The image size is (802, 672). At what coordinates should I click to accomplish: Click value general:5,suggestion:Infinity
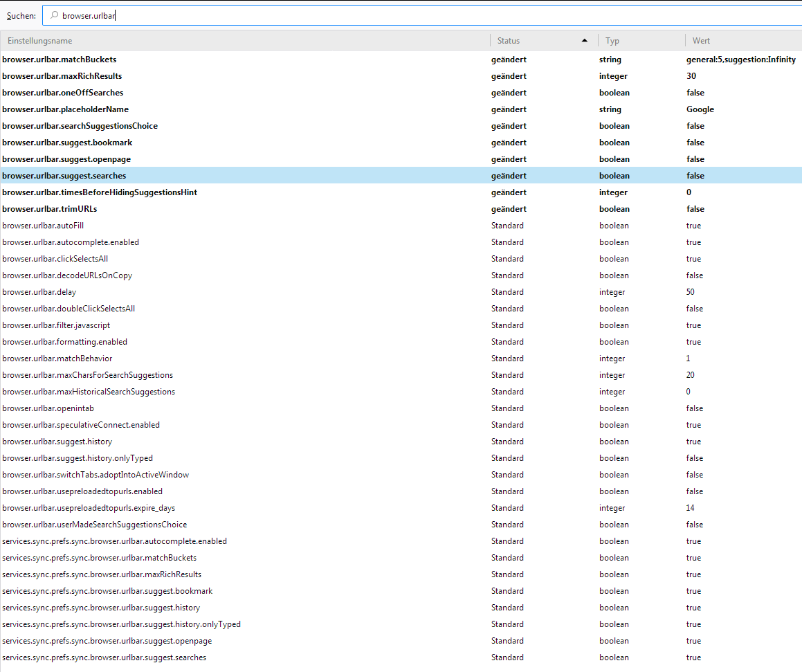(x=741, y=60)
